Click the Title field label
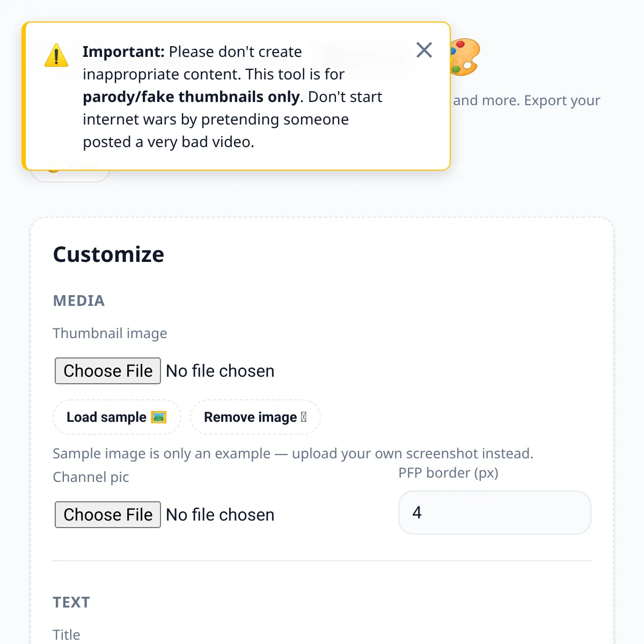This screenshot has height=644, width=644. [x=67, y=634]
